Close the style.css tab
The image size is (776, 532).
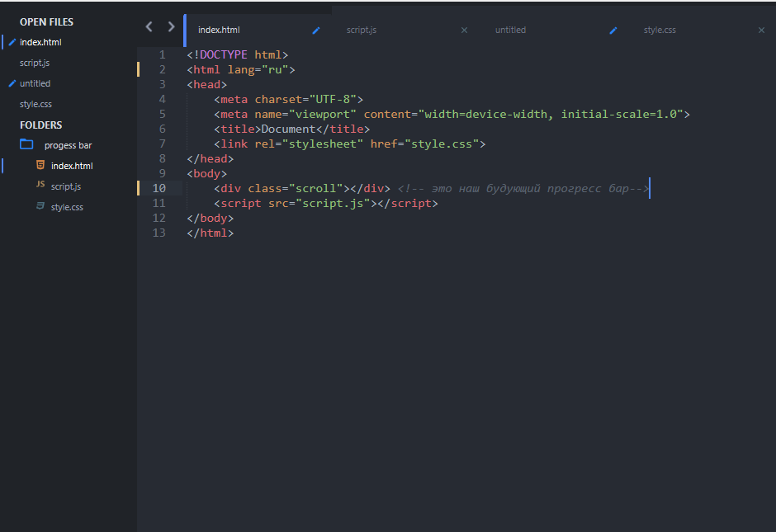(x=762, y=31)
